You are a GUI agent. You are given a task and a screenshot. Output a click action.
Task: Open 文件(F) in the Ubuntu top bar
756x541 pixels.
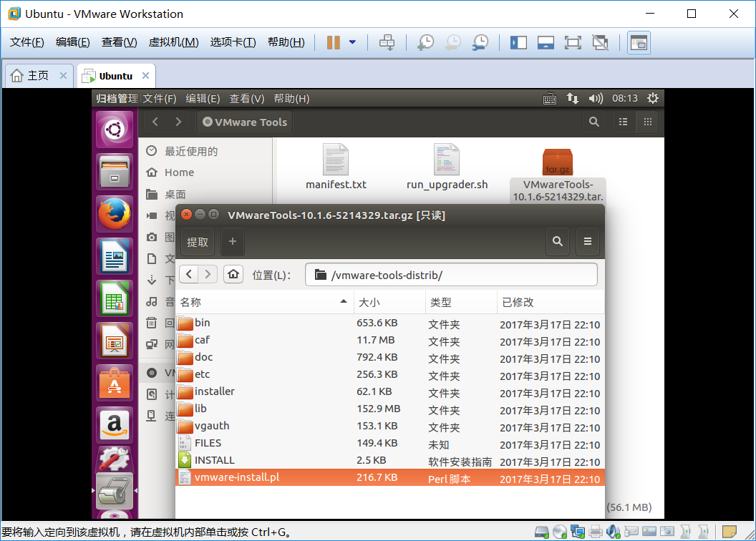(160, 98)
